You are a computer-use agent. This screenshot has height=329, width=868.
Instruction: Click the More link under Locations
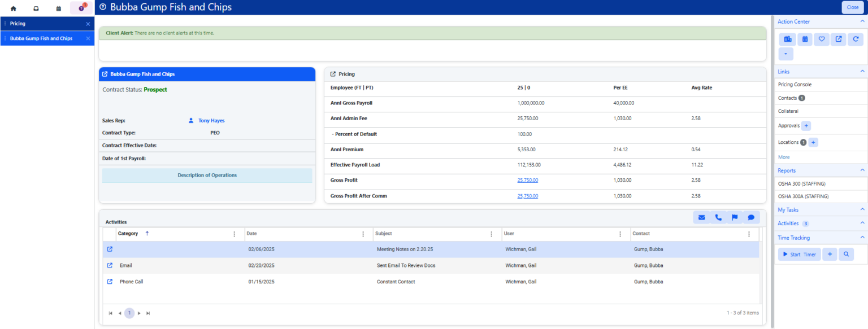[783, 156]
